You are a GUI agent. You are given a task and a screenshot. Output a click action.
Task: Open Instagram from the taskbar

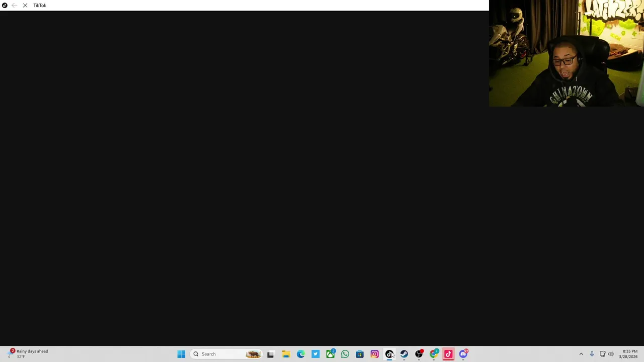(x=375, y=354)
